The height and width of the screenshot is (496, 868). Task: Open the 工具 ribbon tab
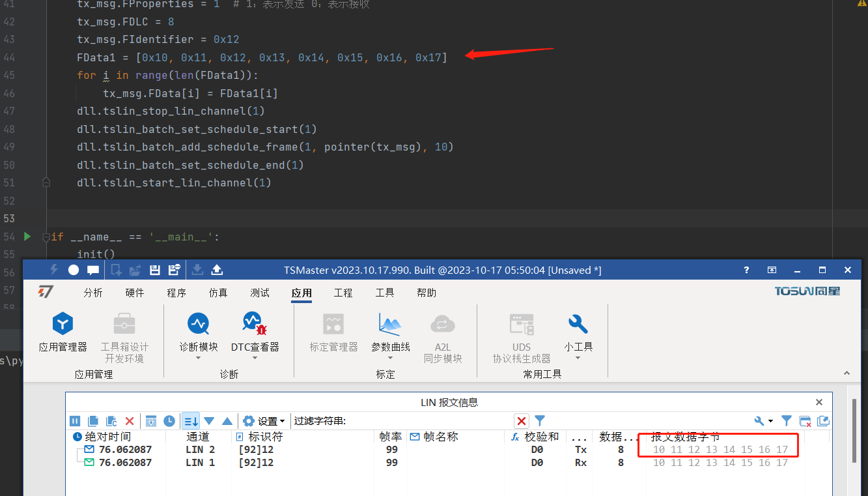tap(385, 293)
